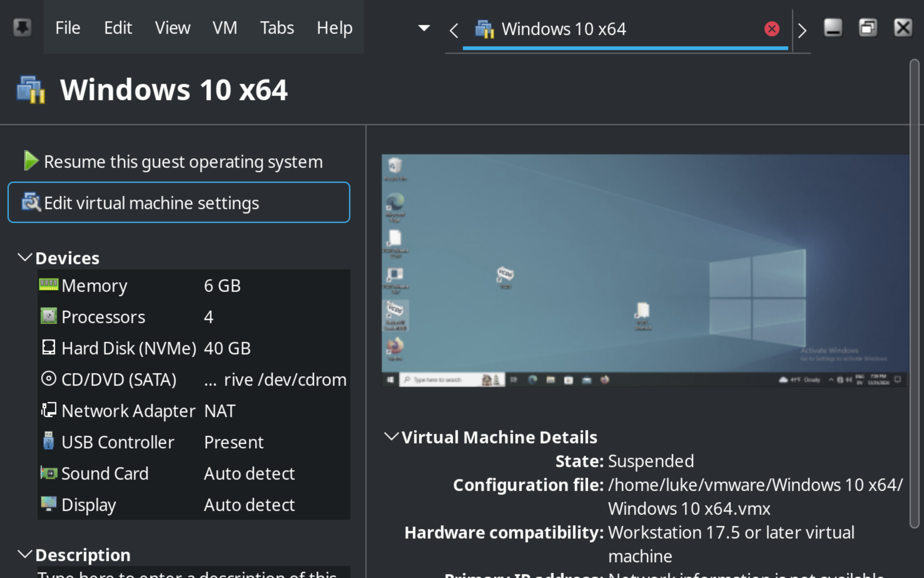Close the Windows 10 x64 tab
924x578 pixels.
point(772,29)
